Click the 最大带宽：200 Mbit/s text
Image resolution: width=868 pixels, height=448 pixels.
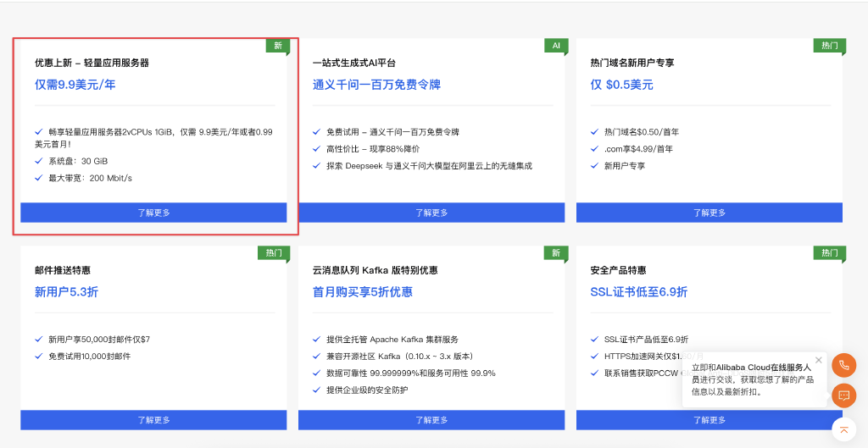pos(90,178)
